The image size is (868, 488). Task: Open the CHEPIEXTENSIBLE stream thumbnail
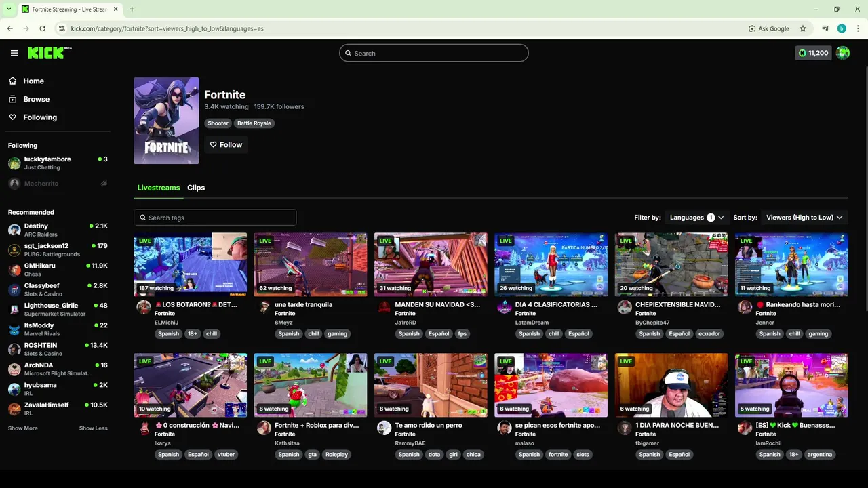671,264
